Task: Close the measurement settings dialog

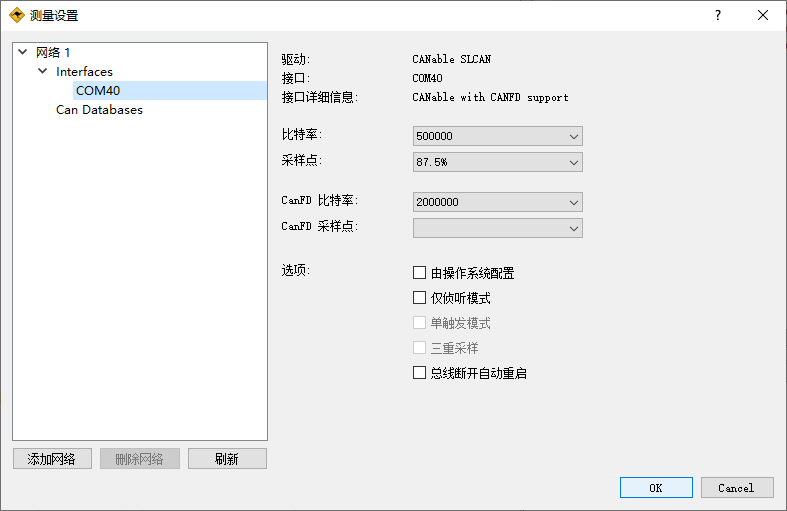Action: pyautogui.click(x=763, y=15)
